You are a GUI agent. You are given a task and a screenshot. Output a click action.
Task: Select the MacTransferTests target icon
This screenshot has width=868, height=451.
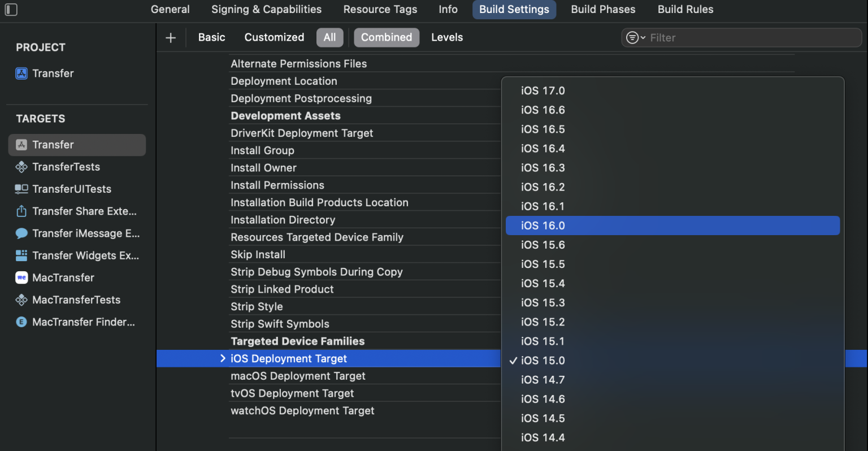21,300
